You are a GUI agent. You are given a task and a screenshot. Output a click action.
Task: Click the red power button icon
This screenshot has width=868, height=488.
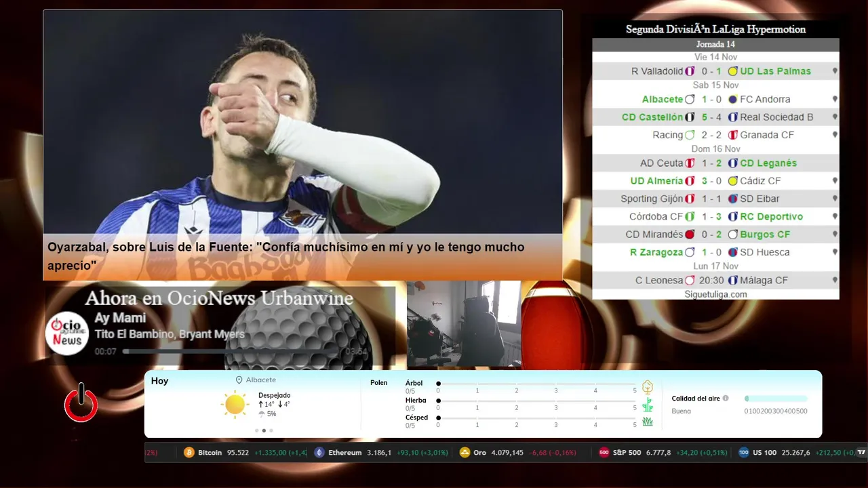81,403
